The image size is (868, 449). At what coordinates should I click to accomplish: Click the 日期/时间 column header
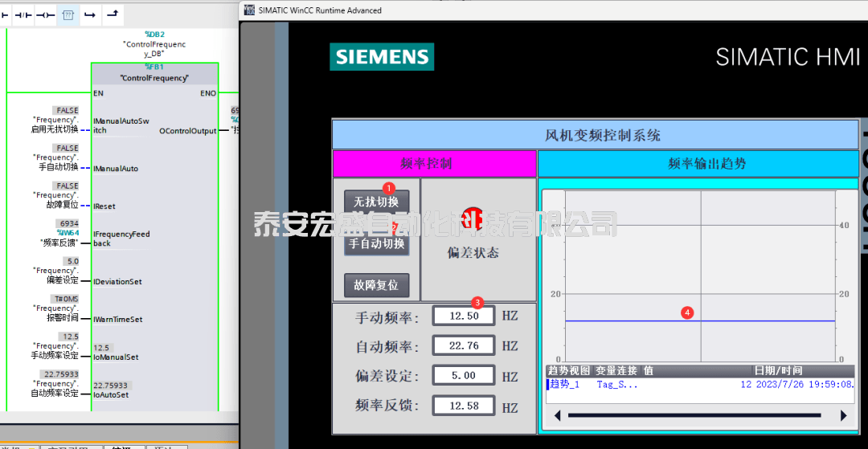pyautogui.click(x=777, y=370)
